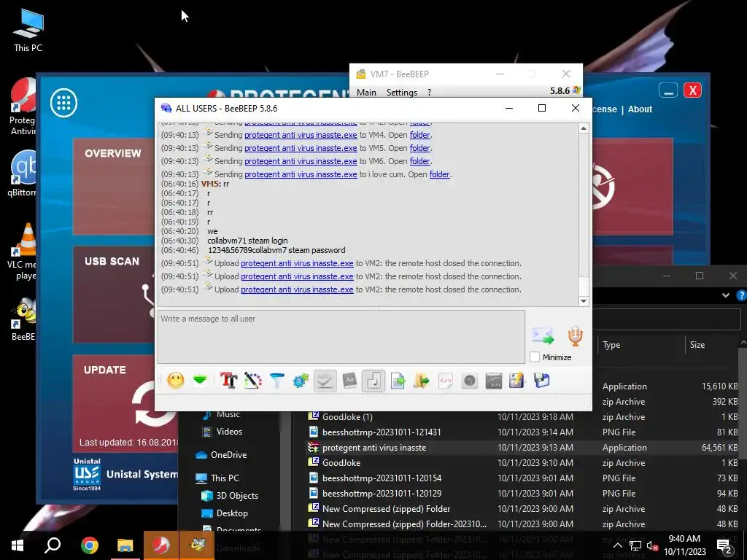This screenshot has width=747, height=560.
Task: Show hidden system tray icons chevron
Action: (x=617, y=545)
